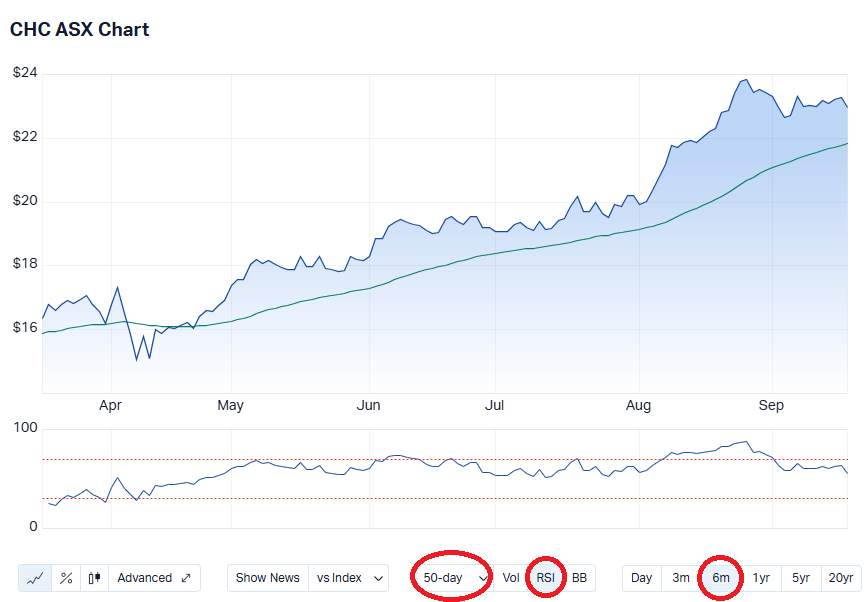Click the CHC ASX Chart heading

79,30
